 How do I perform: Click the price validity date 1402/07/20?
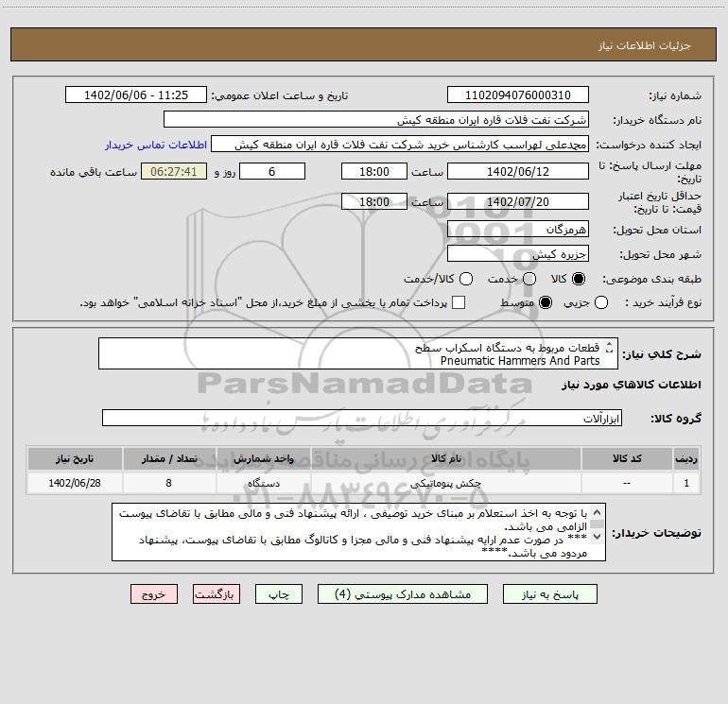click(x=518, y=201)
